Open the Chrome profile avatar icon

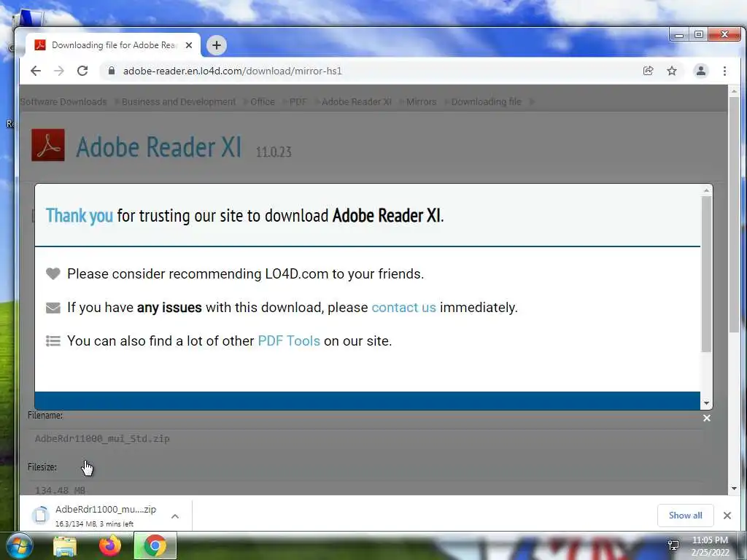point(701,71)
